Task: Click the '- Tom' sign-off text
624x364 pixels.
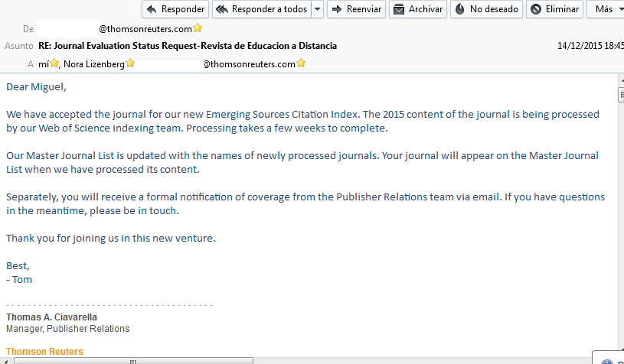Action: (19, 279)
